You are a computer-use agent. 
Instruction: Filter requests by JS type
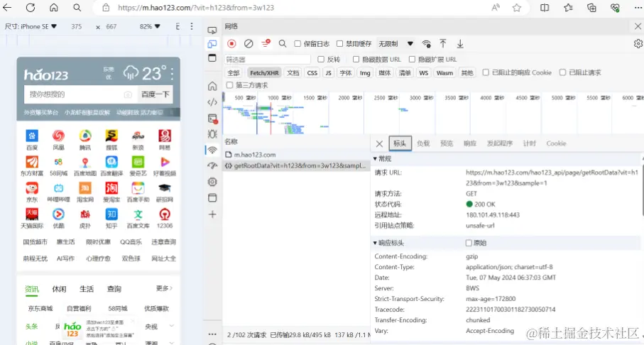[328, 72]
